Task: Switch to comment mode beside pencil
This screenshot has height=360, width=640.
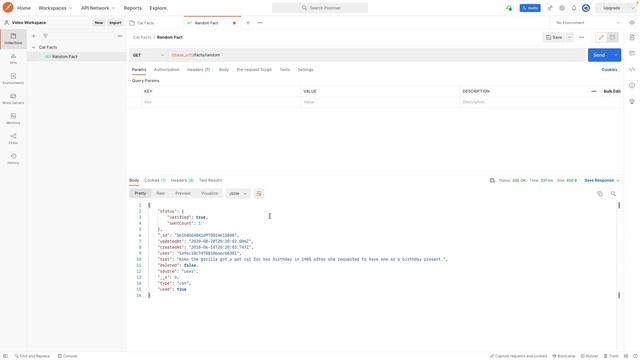Action: (x=612, y=37)
